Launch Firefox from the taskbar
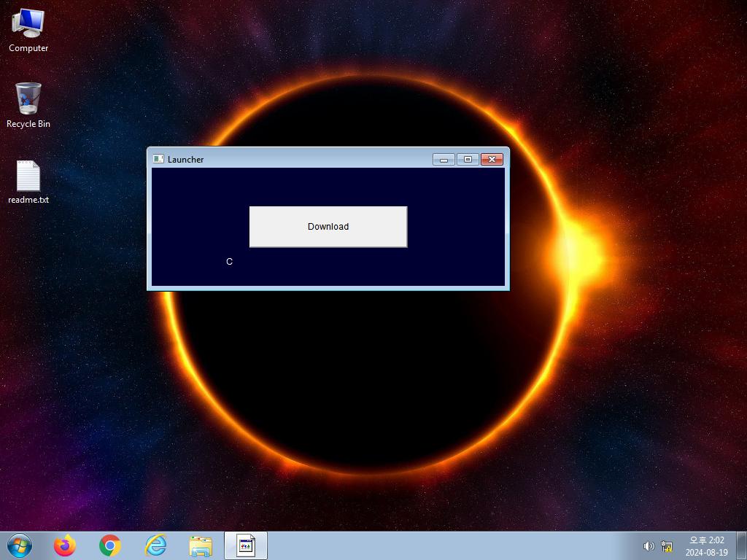 [64, 545]
